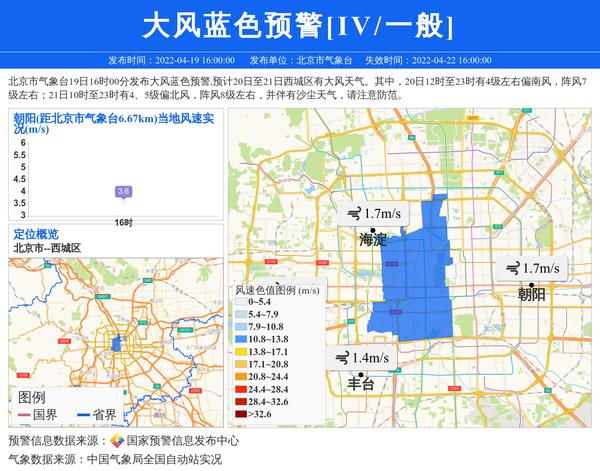The image size is (600, 471).
Task: Select the 24.4~28.4 red legend swatch
Action: pos(241,389)
